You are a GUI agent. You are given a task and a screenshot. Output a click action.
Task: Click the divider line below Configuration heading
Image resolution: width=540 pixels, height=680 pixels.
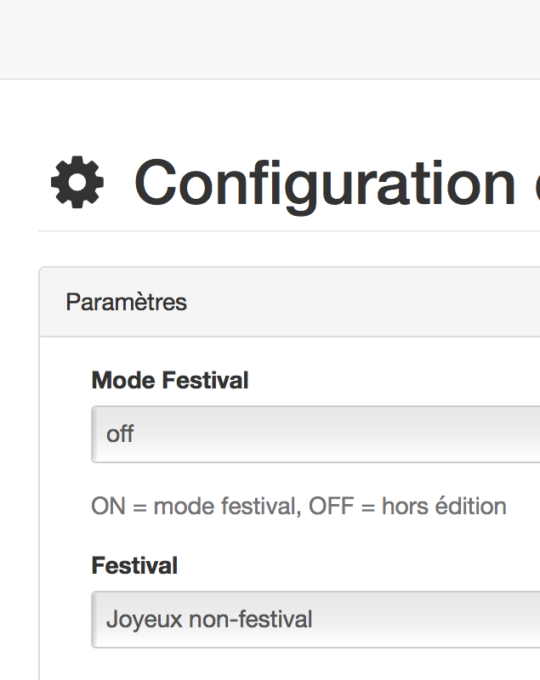pyautogui.click(x=289, y=231)
